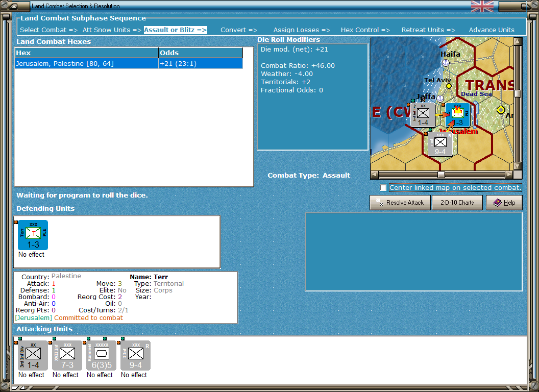The image size is (539, 392).
Task: Select attacking 3rd Inf Div 1-4 counter
Action: [33, 356]
